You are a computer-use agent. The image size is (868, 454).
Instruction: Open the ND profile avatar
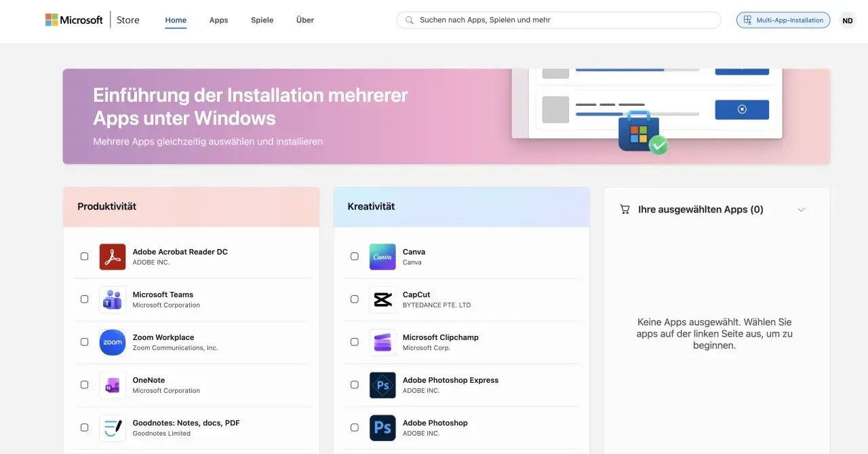pyautogui.click(x=848, y=20)
